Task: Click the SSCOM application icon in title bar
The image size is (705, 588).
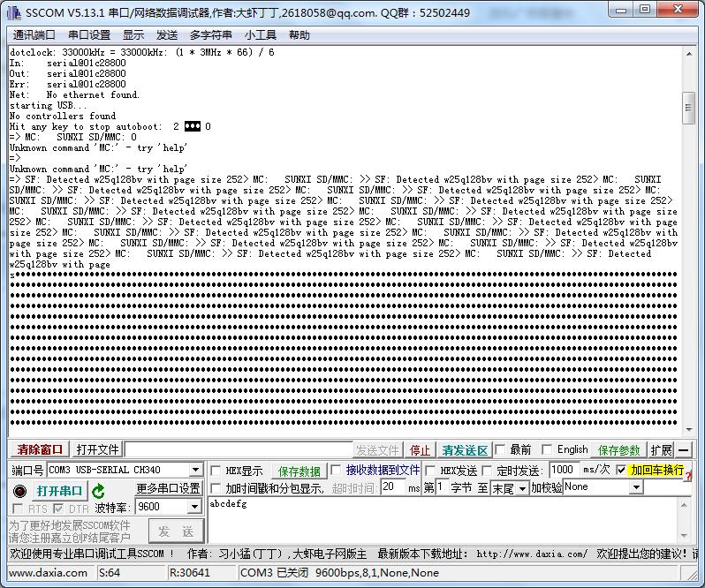Action: click(14, 12)
